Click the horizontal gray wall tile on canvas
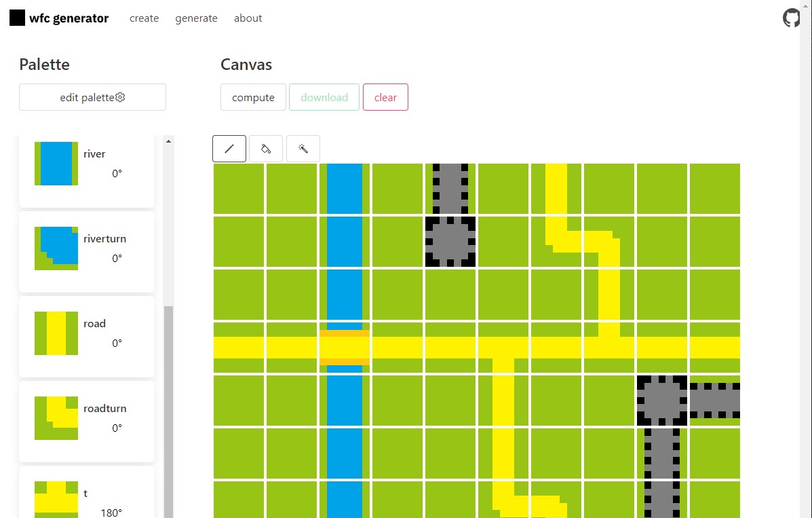This screenshot has width=812, height=518. click(x=714, y=401)
